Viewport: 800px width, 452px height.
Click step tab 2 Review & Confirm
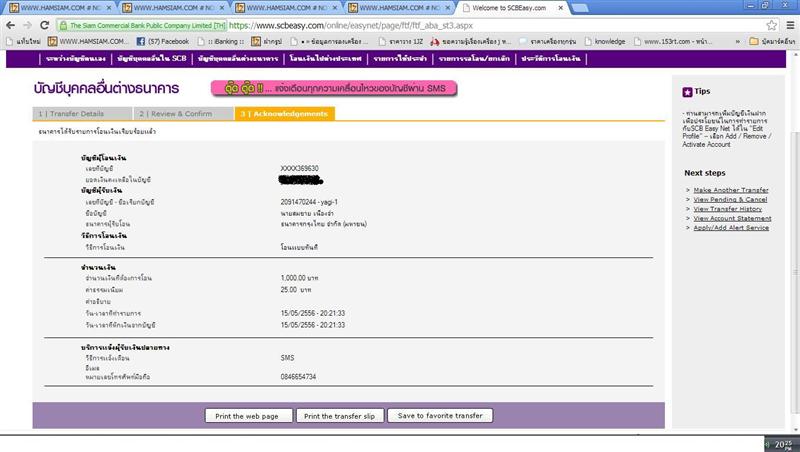pos(183,113)
